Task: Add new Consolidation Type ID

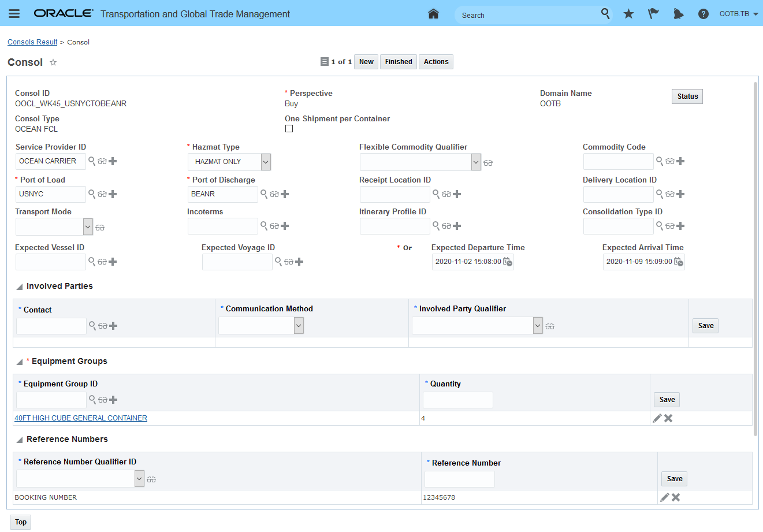Action: (x=680, y=226)
